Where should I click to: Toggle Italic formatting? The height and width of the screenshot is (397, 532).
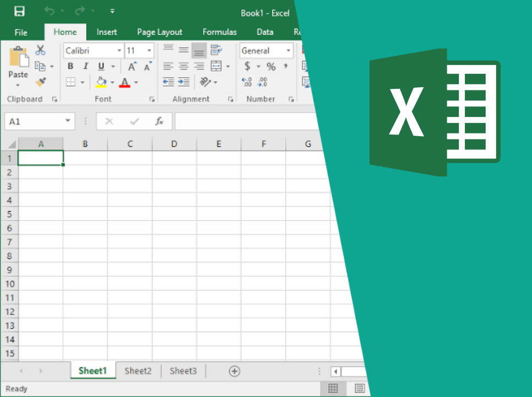tap(85, 67)
